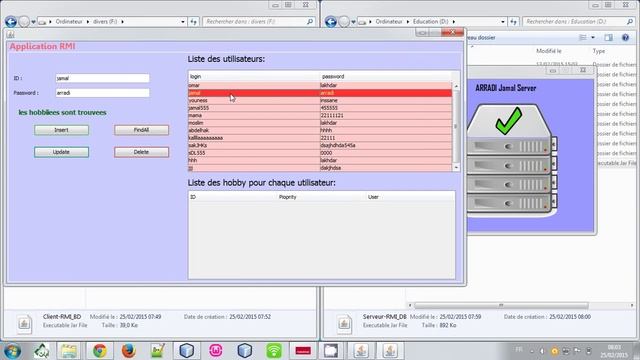Click the 'login' column header
Image resolution: width=640 pixels, height=360 pixels.
pyautogui.click(x=253, y=76)
